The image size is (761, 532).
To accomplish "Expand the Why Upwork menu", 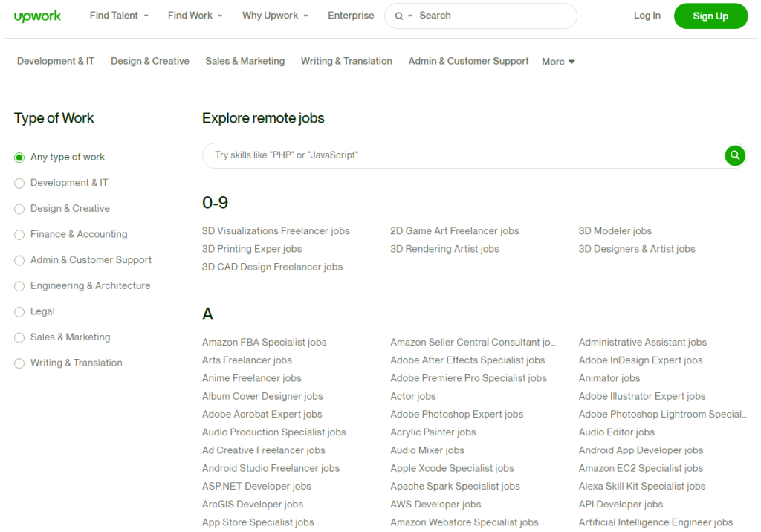I will coord(275,16).
